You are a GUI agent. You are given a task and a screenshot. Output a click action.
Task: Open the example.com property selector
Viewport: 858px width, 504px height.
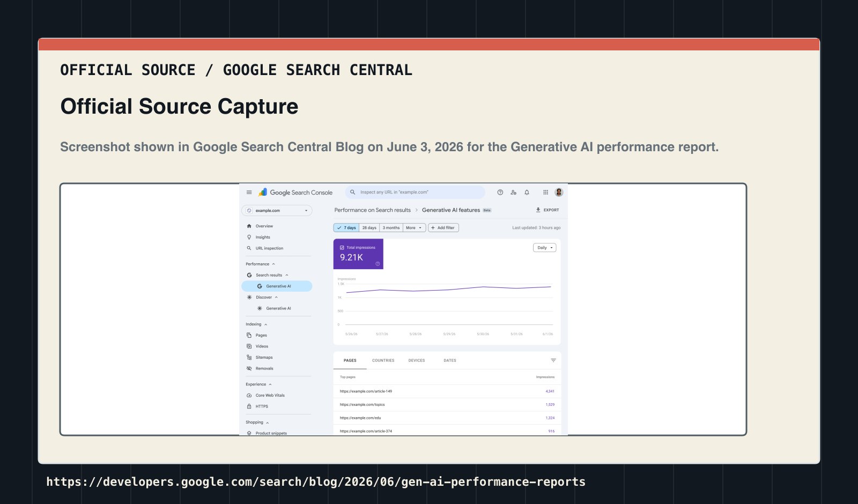[x=277, y=211]
